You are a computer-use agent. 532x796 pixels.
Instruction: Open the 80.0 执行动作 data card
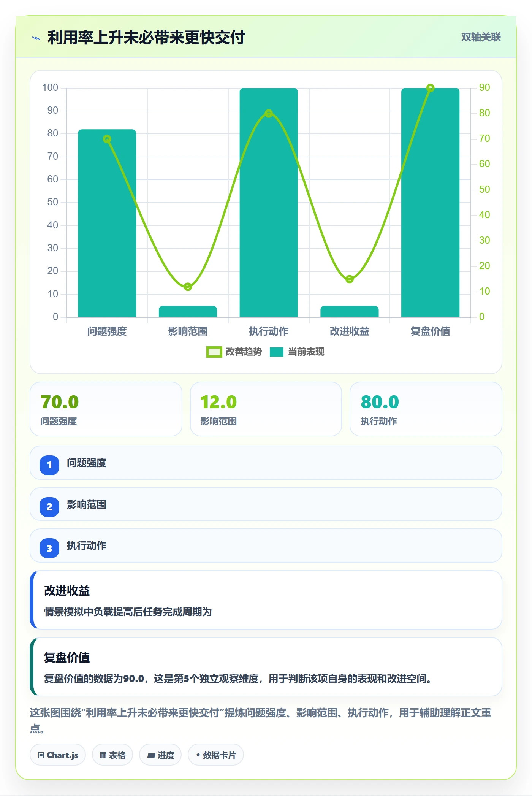[426, 409]
